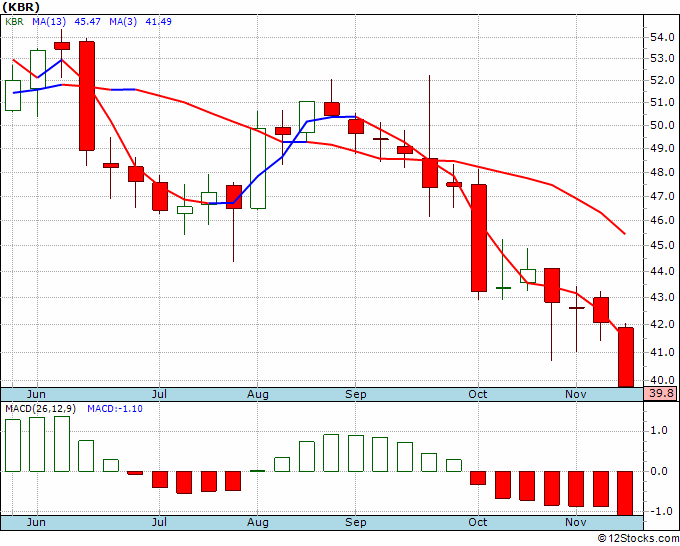Viewport: 680px width, 546px height.
Task: Click the 41.0 price axis label
Action: (x=662, y=352)
